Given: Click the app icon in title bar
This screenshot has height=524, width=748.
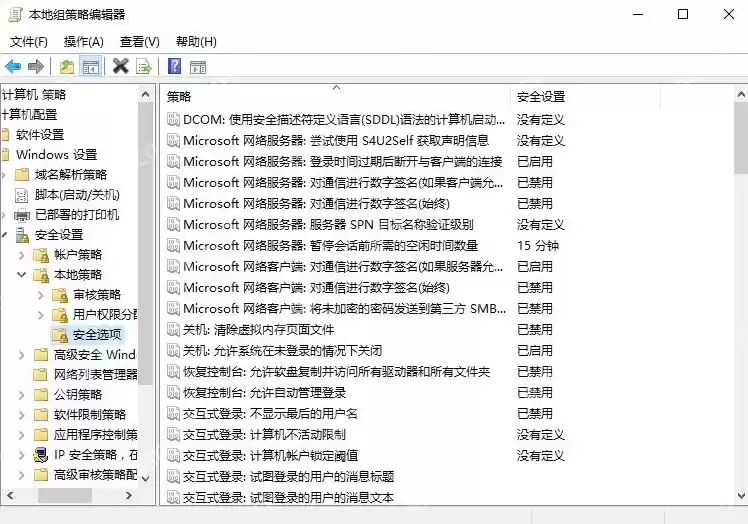Looking at the screenshot, I should tap(15, 14).
